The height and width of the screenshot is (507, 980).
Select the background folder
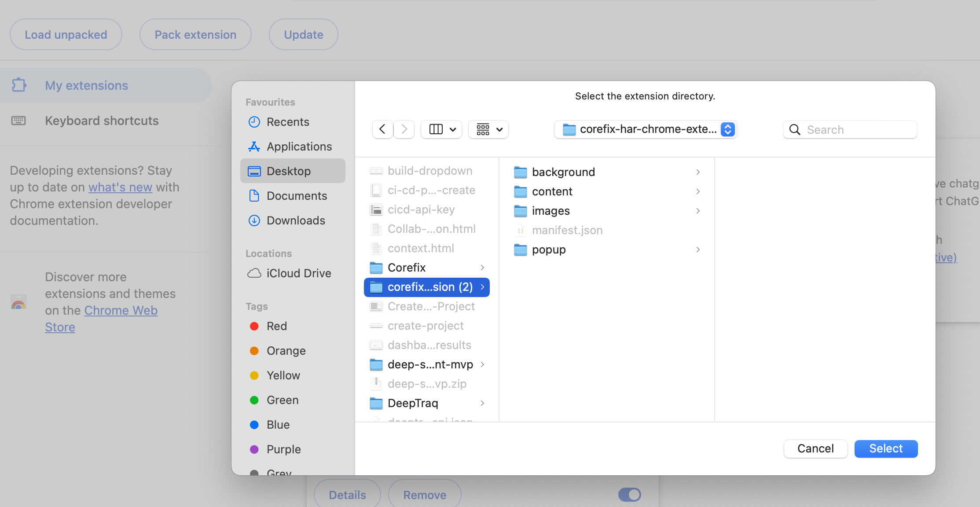[x=607, y=172]
